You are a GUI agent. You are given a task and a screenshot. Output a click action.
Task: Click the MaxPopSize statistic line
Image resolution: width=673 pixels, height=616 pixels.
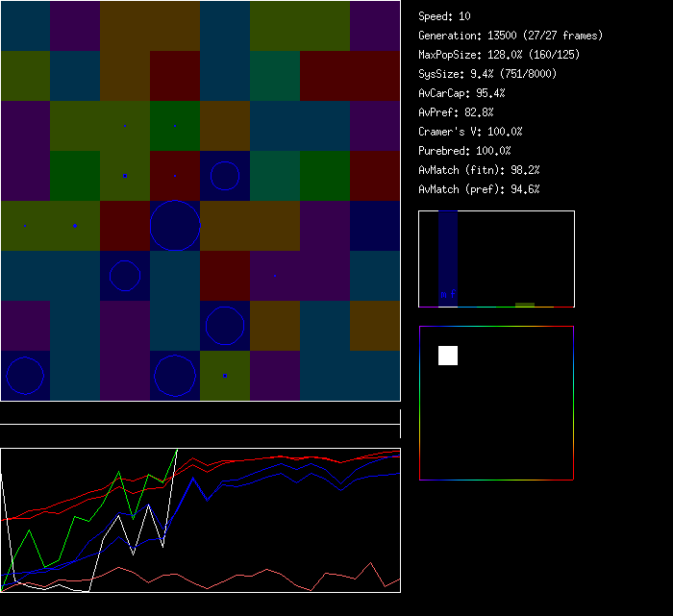pyautogui.click(x=499, y=55)
